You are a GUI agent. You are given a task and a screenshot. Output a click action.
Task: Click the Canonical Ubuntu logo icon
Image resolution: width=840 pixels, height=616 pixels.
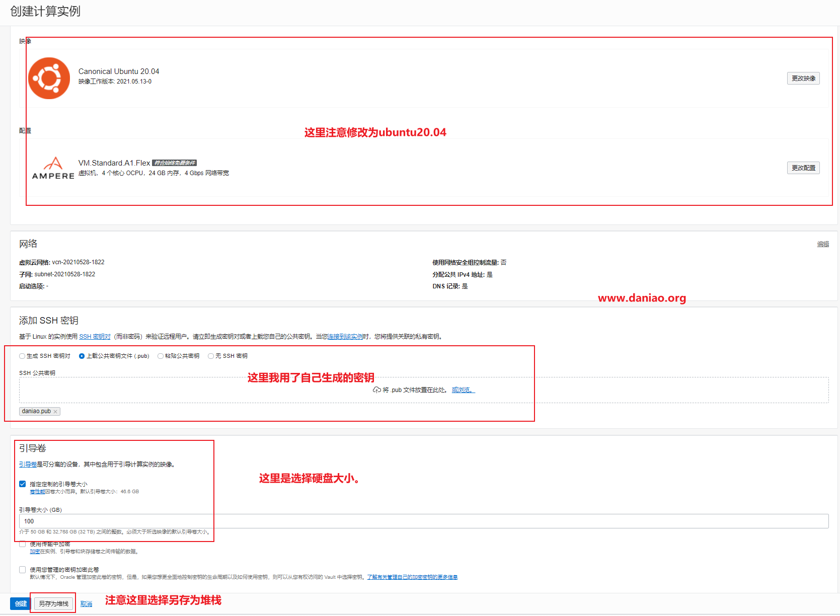[49, 78]
